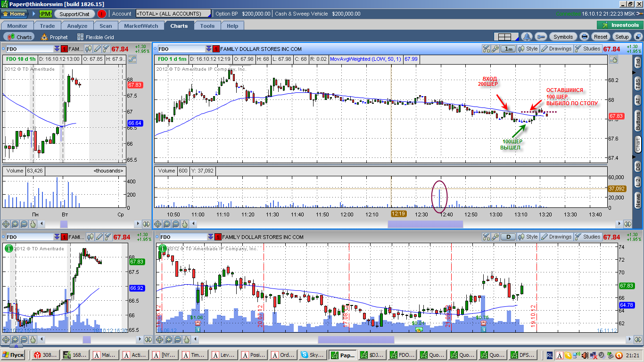Expand symbol dropdown in bottom-left chart
Screen dimensions: 644x362
[x=57, y=237]
